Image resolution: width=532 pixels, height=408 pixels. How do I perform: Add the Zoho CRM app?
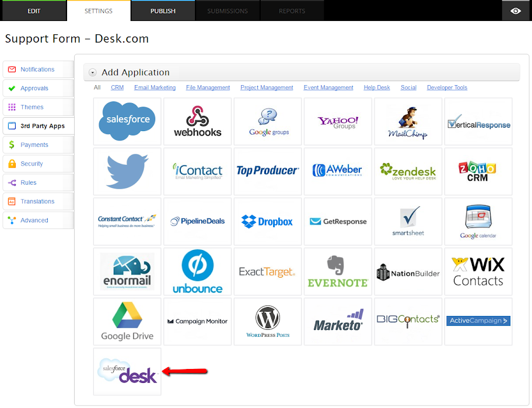tap(478, 171)
